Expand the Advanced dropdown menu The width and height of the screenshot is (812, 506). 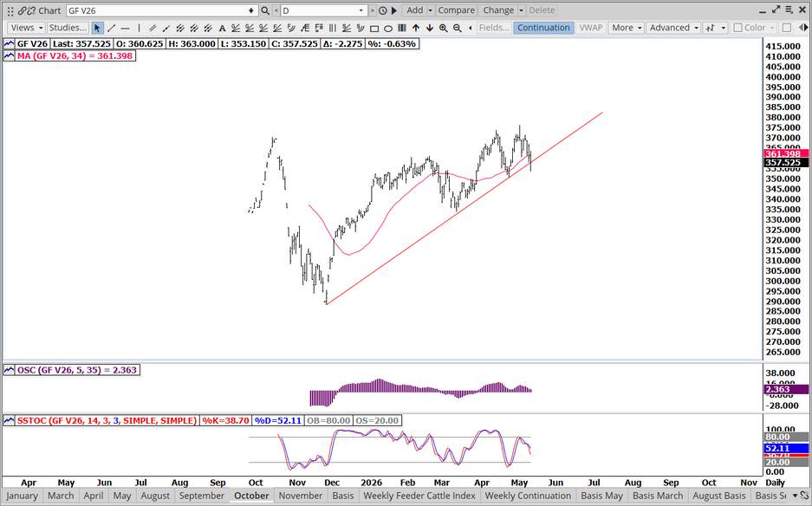pos(673,28)
